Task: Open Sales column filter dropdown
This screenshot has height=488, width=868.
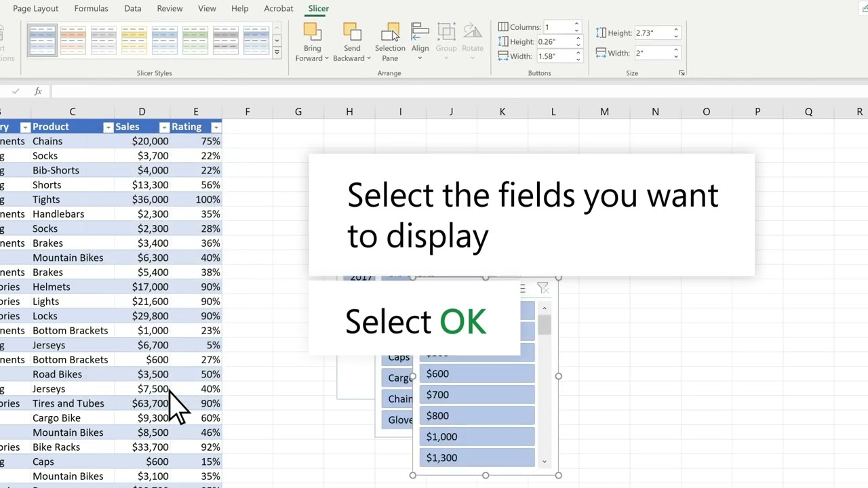Action: [164, 127]
